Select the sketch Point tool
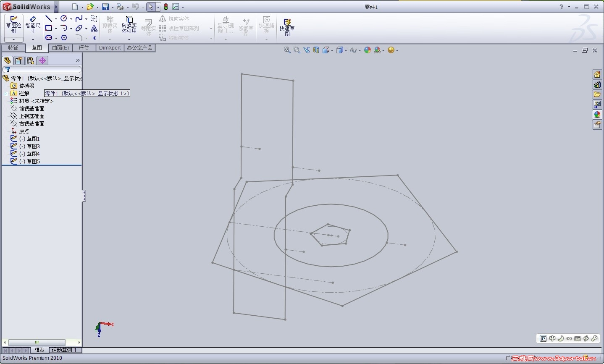604x364 pixels. point(94,38)
